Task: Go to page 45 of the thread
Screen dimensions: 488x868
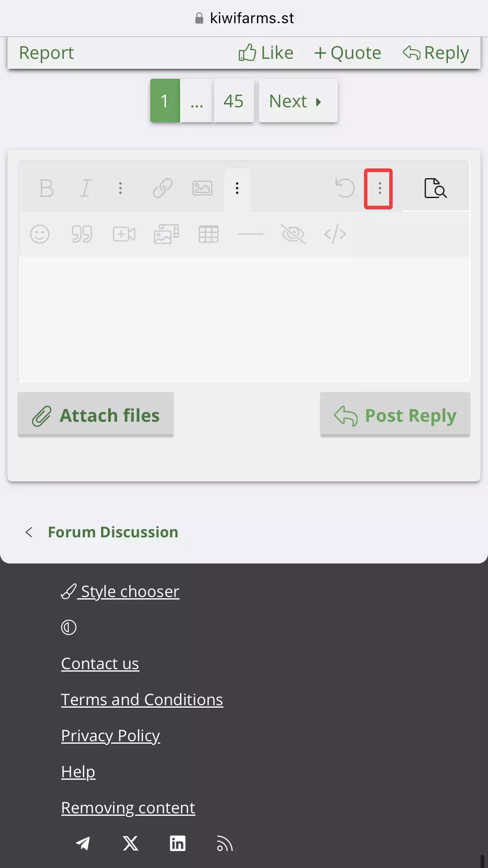Action: coord(234,101)
